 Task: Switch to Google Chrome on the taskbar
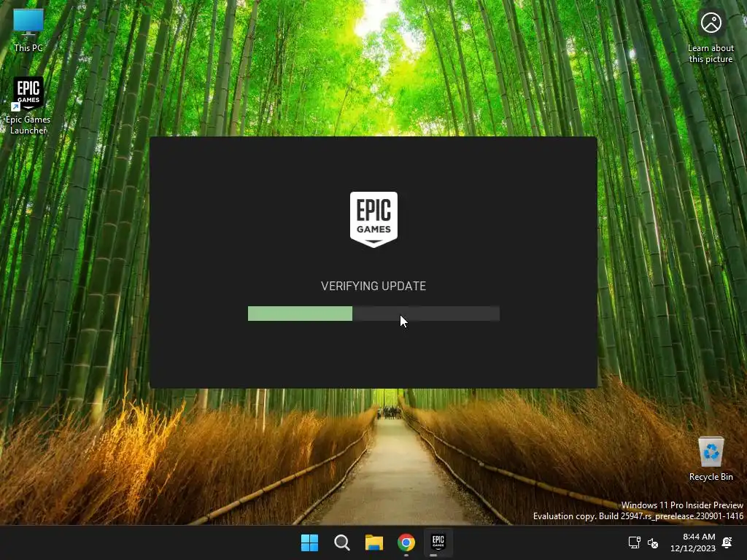tap(406, 542)
